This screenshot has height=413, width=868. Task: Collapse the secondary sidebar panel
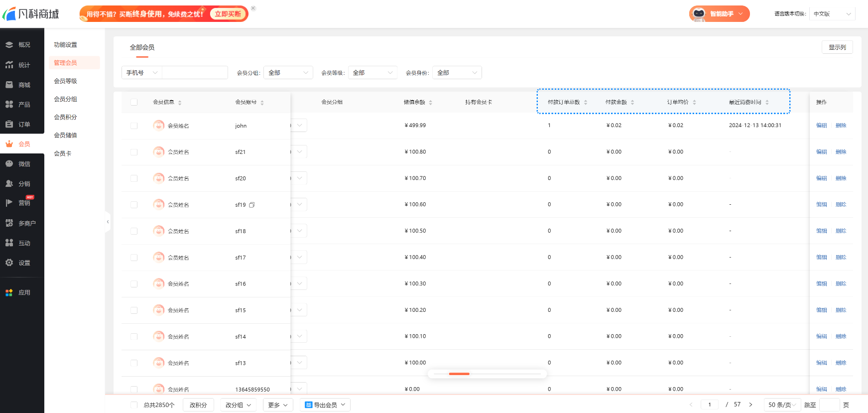[108, 222]
